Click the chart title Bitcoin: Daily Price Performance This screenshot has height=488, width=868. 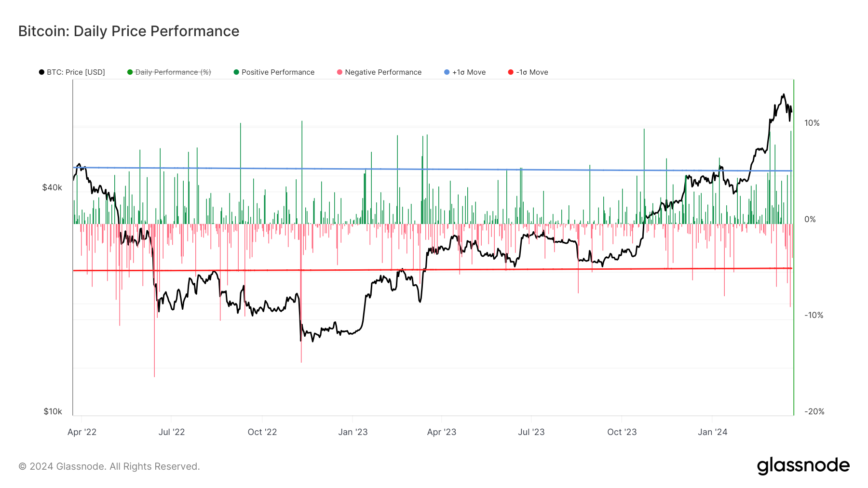pos(129,31)
